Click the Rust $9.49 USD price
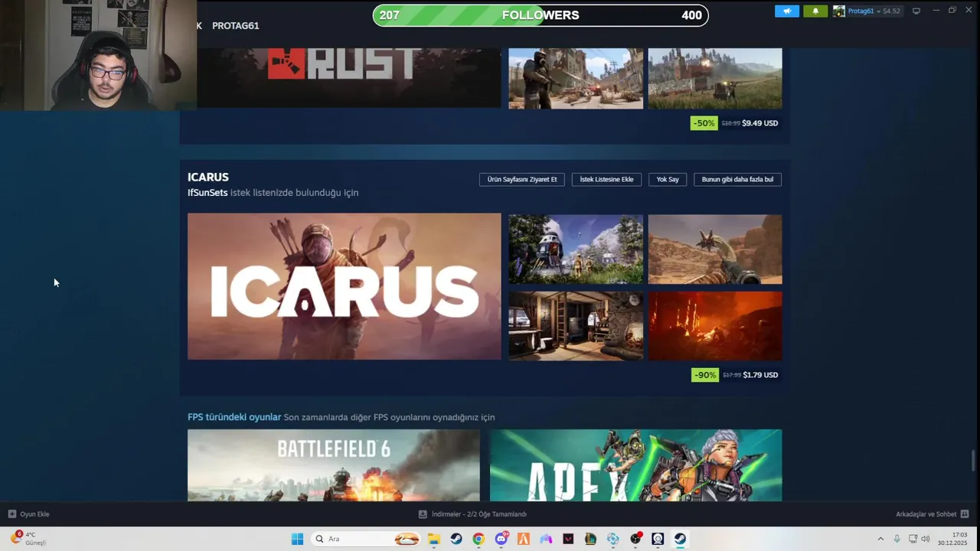The height and width of the screenshot is (551, 980). click(759, 123)
